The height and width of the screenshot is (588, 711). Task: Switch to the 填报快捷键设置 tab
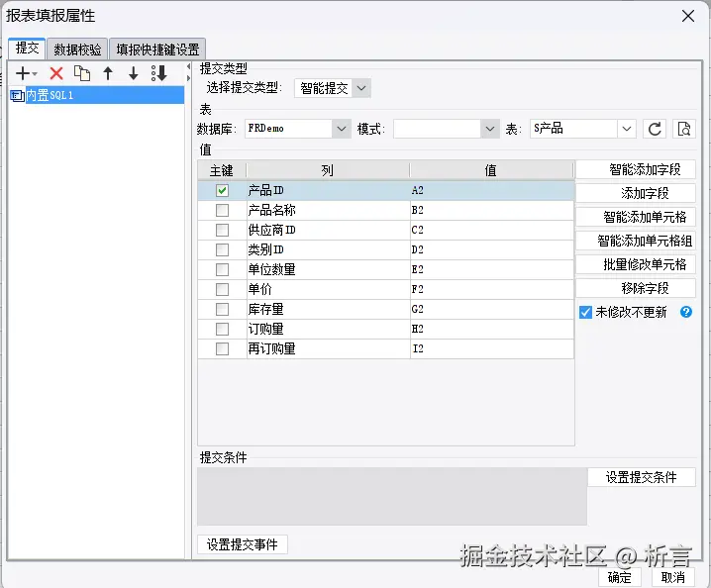coord(157,49)
